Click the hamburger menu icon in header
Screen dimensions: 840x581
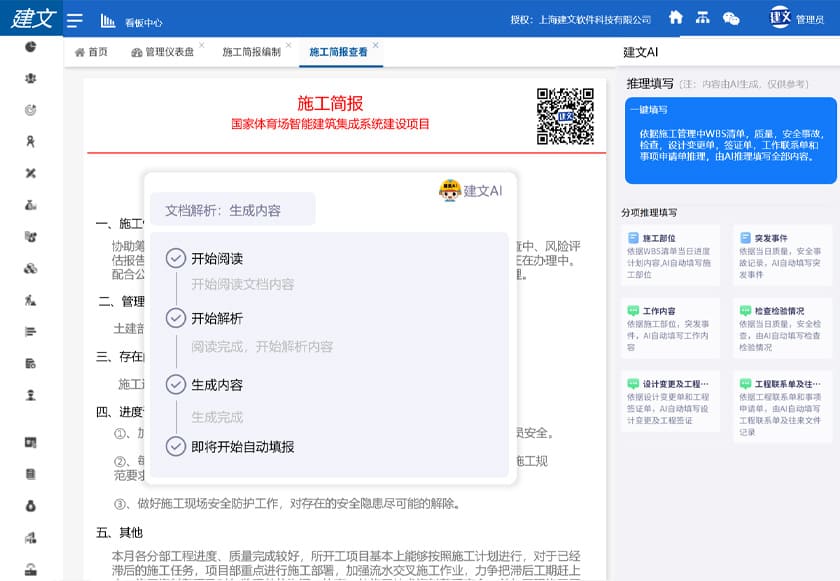pyautogui.click(x=74, y=20)
